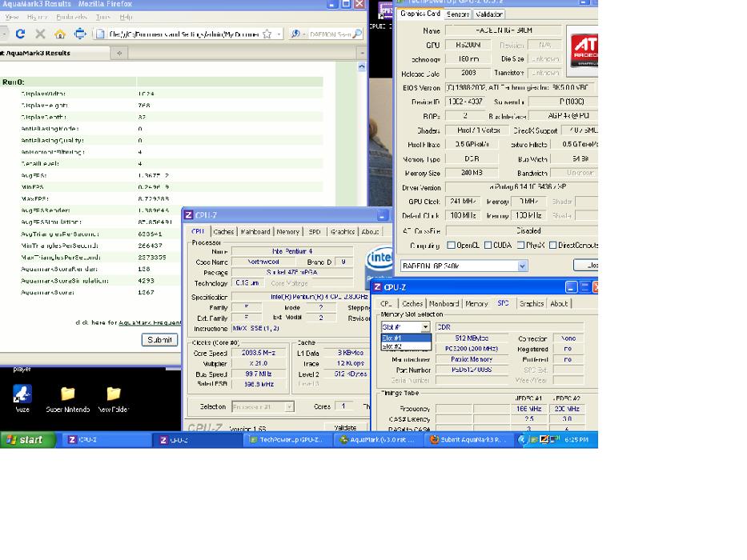The width and height of the screenshot is (747, 560).
Task: Open Caches tab in CPU-Z SPD window
Action: [x=412, y=303]
